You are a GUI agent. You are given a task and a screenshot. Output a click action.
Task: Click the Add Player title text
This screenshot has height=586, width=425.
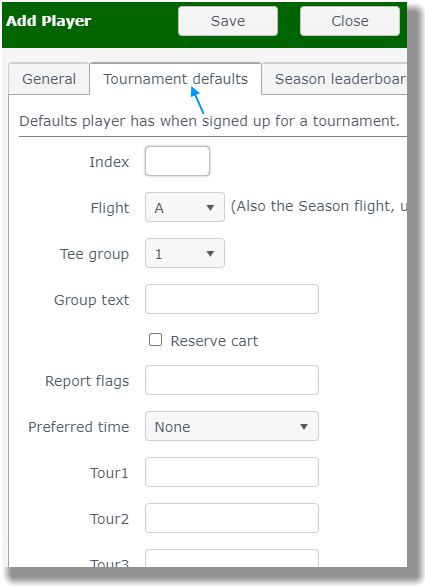coord(49,21)
